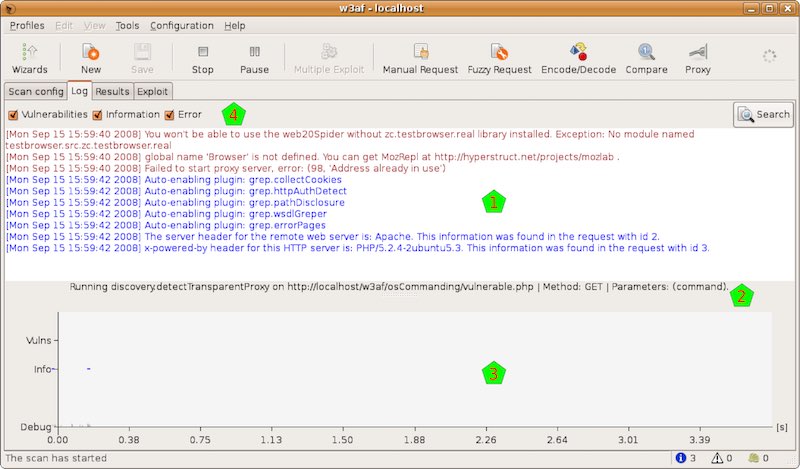
Task: Open the Help menu
Action: (234, 25)
